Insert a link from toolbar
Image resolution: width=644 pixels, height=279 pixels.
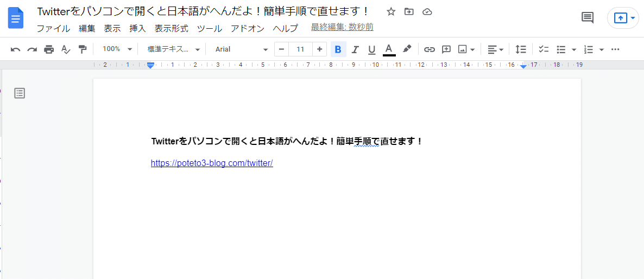point(429,49)
